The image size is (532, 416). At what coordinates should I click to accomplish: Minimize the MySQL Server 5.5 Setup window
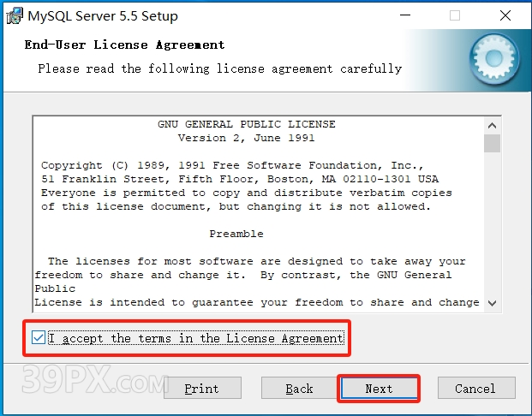tap(405, 15)
